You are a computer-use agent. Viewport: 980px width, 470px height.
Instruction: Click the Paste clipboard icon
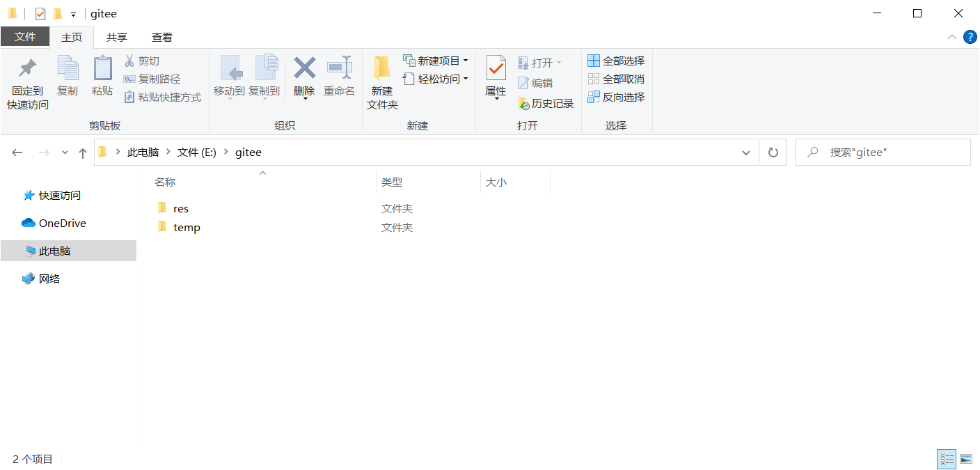102,68
